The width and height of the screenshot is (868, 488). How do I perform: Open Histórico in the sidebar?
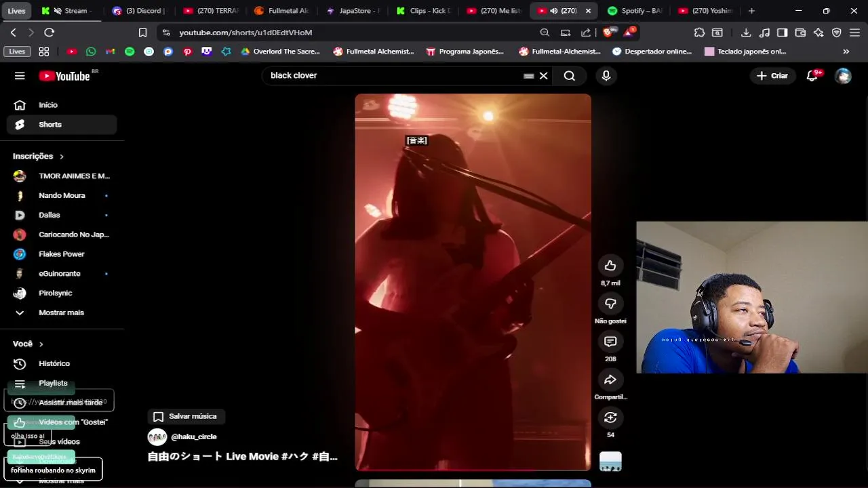[62, 364]
